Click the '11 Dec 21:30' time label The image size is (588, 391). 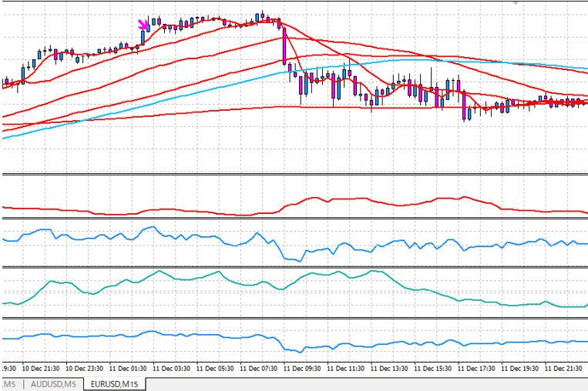click(x=563, y=369)
